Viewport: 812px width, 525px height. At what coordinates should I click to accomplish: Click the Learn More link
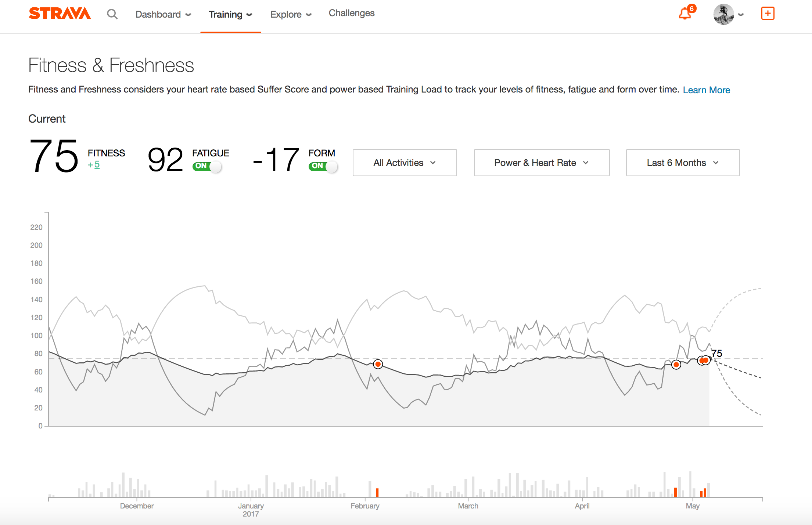706,90
